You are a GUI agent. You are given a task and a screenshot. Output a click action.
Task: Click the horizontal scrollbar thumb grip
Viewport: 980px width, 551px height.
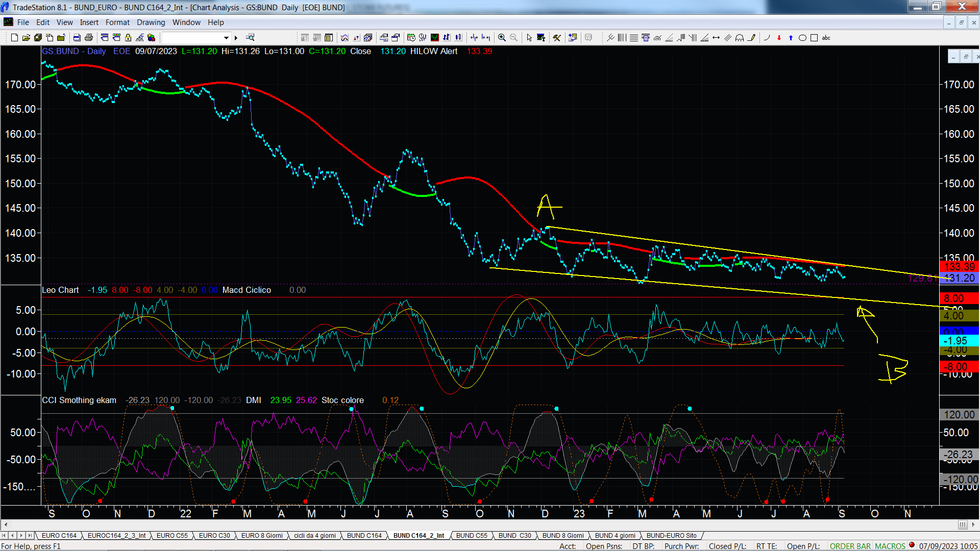click(x=962, y=524)
